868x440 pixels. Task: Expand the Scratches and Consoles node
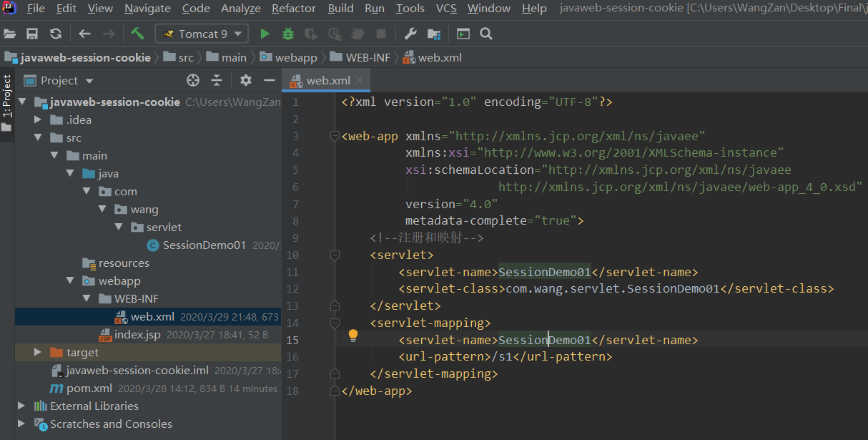pos(21,424)
